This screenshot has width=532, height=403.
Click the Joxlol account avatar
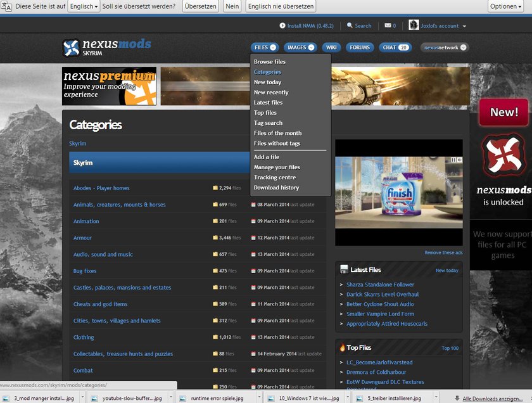point(414,25)
